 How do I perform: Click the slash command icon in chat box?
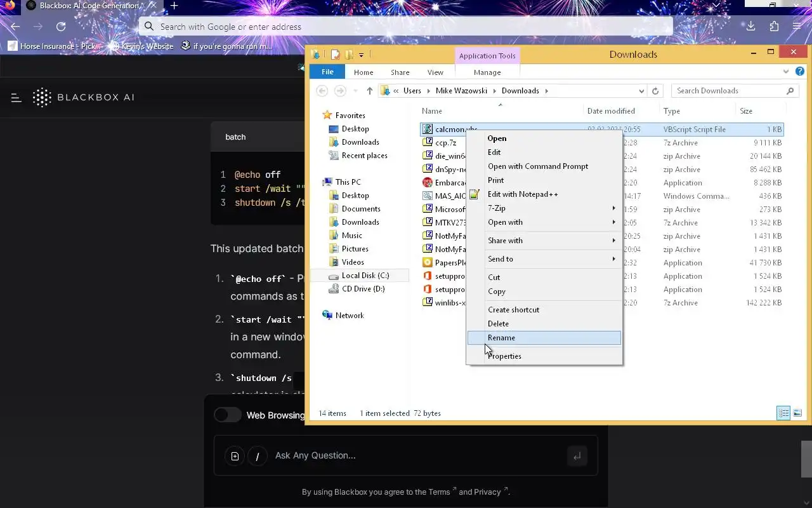257,456
